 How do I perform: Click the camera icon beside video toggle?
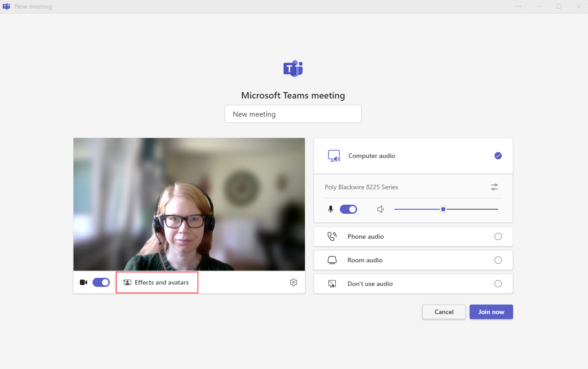click(x=83, y=282)
